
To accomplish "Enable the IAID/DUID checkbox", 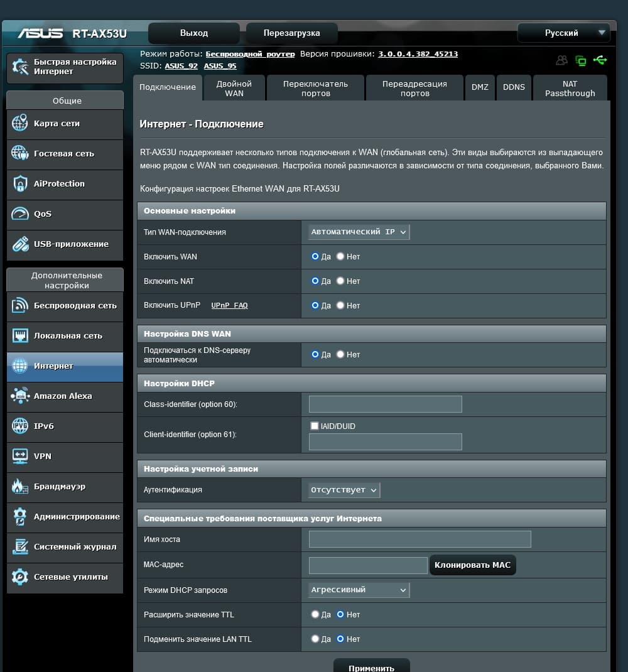I will coord(314,426).
